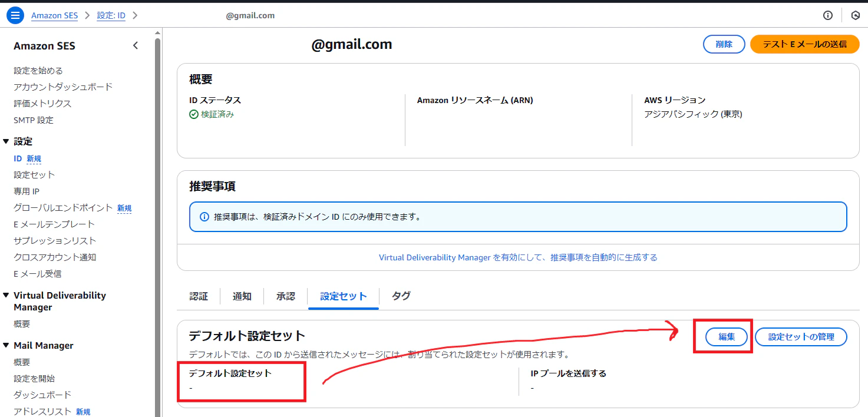Open 評価メトリクス in sidebar
868x417 pixels.
[x=42, y=104]
